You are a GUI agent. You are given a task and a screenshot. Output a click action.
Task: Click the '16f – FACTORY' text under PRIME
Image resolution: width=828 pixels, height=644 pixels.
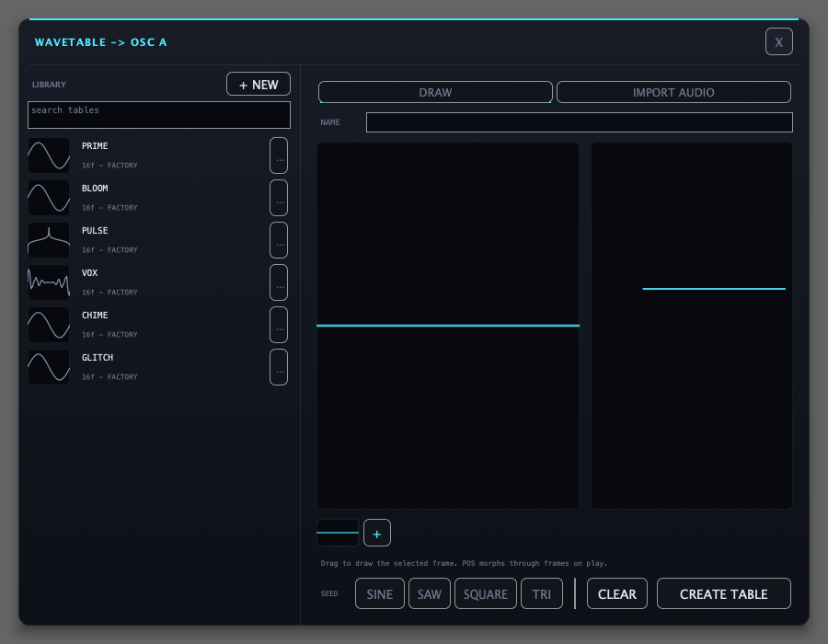(x=109, y=166)
